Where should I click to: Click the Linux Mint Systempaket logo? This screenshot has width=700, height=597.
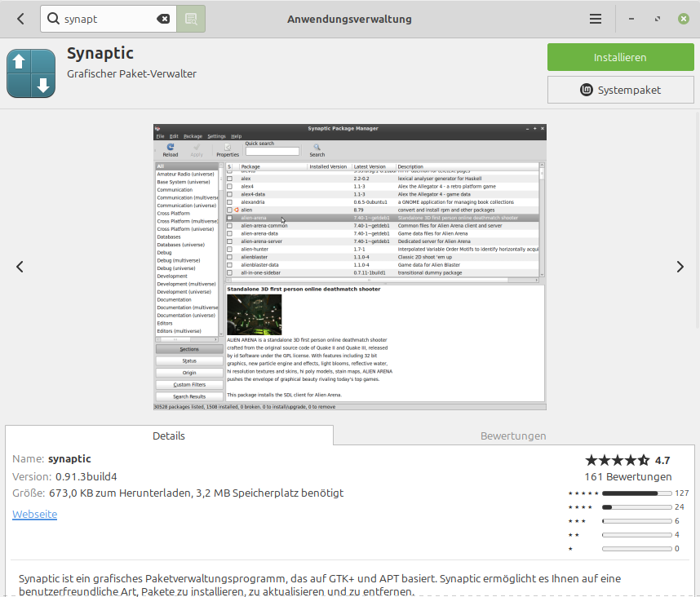click(586, 90)
